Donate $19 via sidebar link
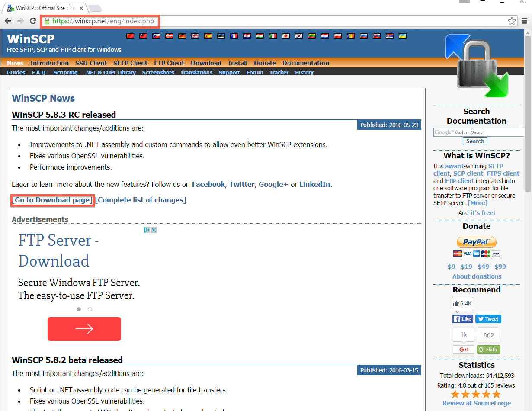This screenshot has width=532, height=411. (466, 267)
